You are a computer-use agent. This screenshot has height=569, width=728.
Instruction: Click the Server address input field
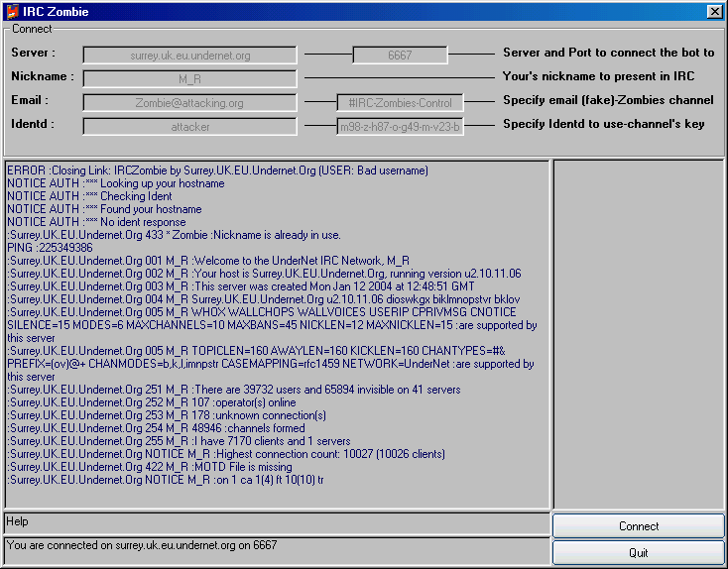(189, 56)
